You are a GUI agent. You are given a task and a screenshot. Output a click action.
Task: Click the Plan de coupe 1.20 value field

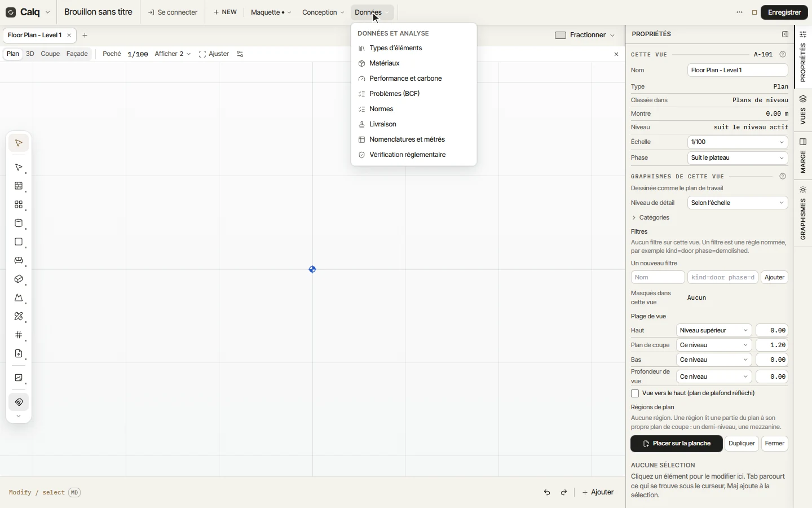coord(773,345)
